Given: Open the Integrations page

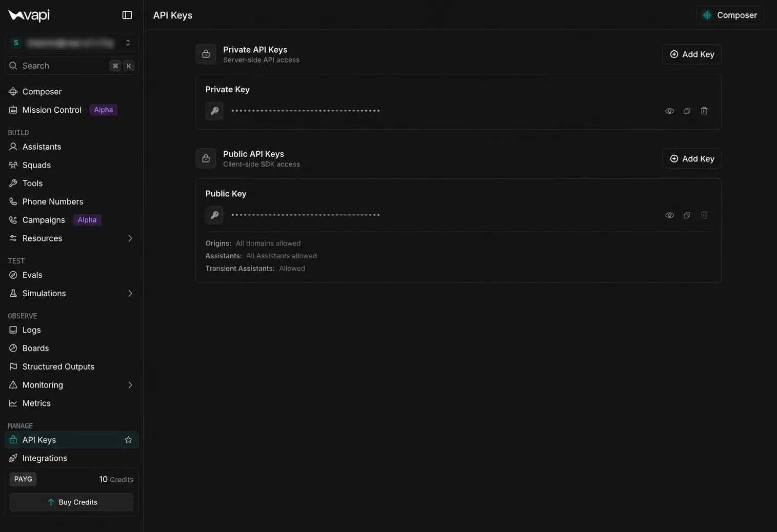Looking at the screenshot, I should pyautogui.click(x=72, y=458).
